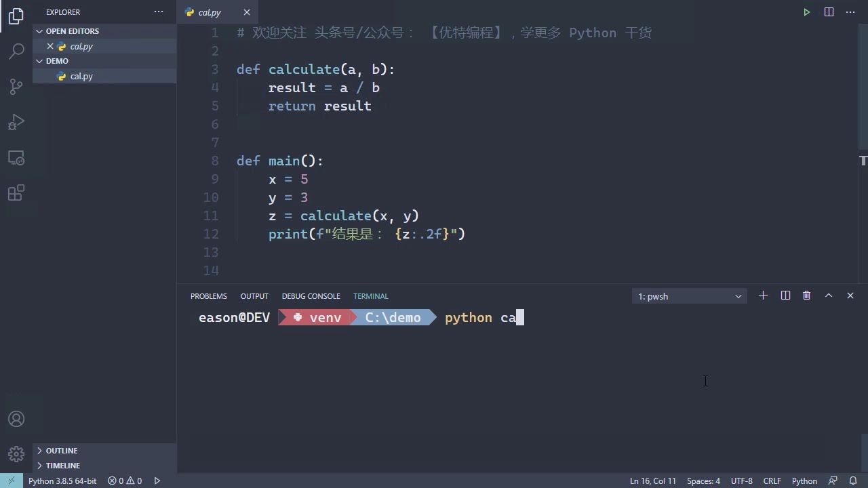Viewport: 868px width, 488px height.
Task: Select cal.py in Open Editors
Action: (x=104, y=46)
